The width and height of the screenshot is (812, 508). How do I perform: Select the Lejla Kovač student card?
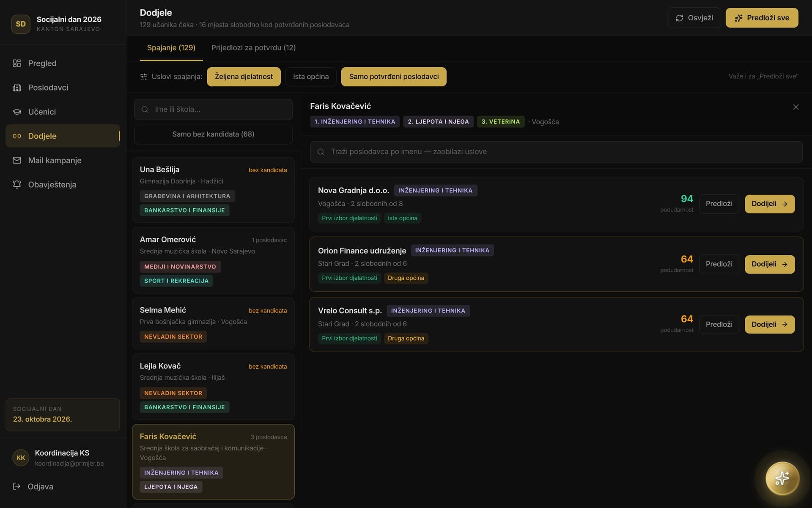point(213,387)
